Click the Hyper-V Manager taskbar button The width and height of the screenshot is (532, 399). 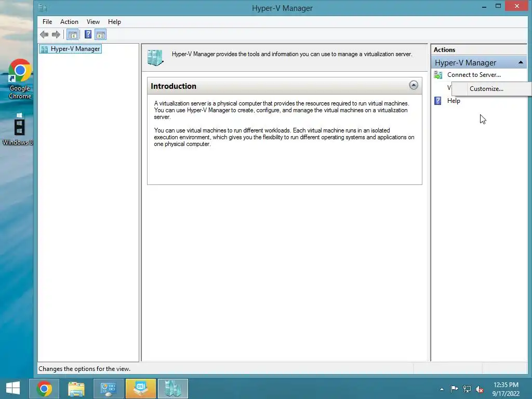[172, 389]
